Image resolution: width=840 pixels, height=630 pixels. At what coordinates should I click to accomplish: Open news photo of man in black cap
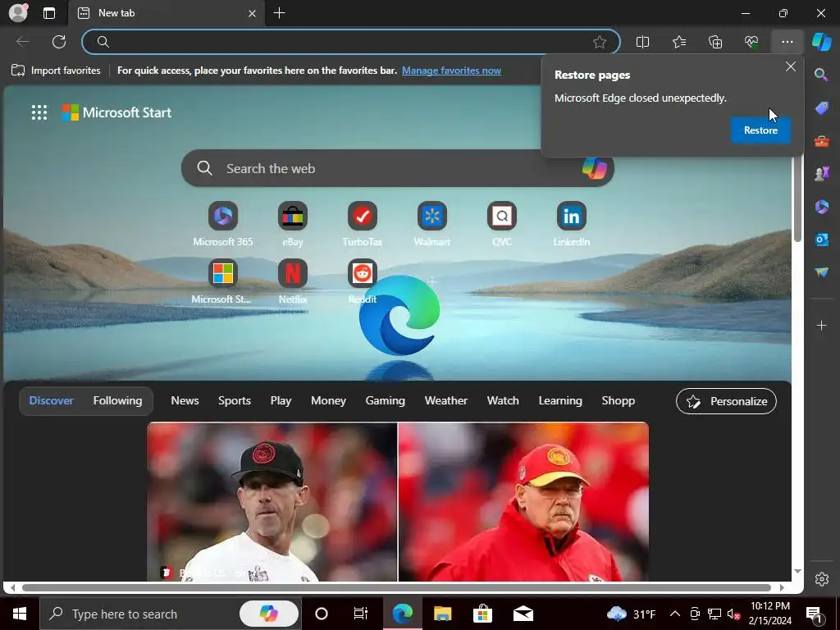tap(272, 502)
